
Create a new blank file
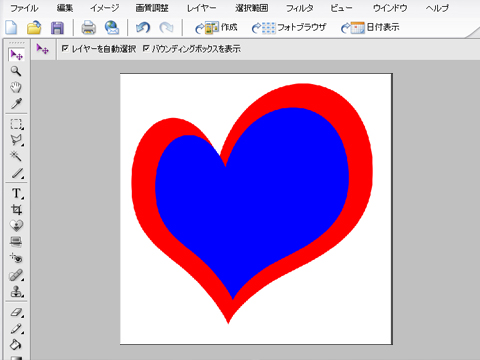pyautogui.click(x=11, y=27)
